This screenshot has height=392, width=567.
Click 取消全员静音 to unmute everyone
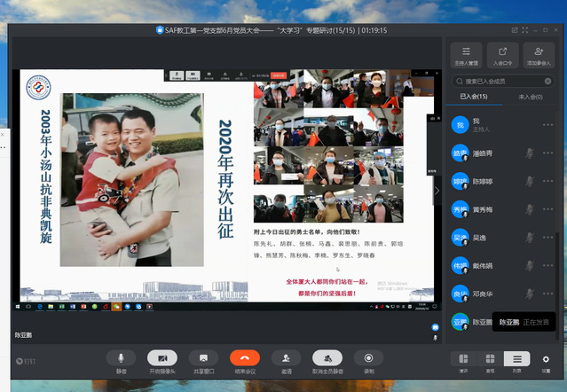click(327, 358)
